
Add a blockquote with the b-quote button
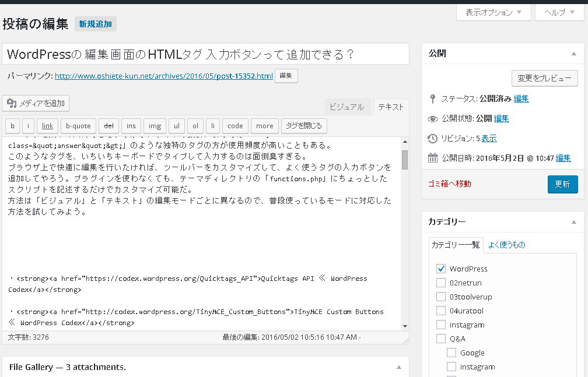click(x=78, y=126)
